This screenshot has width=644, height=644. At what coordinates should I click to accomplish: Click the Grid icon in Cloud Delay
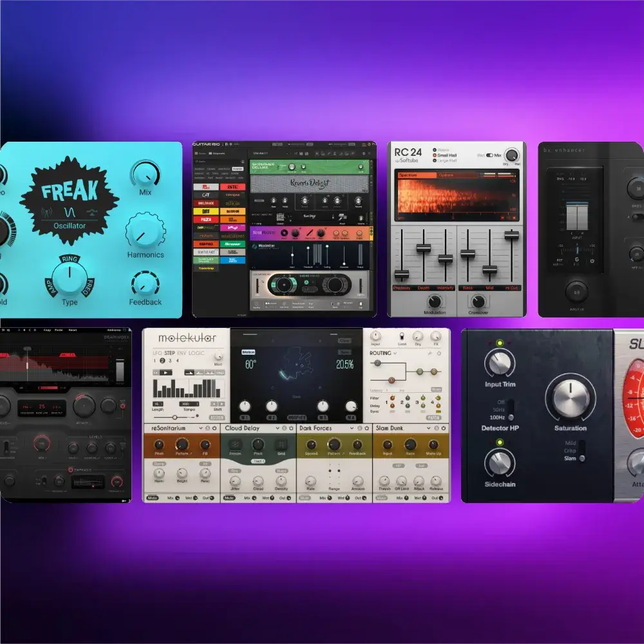click(281, 444)
